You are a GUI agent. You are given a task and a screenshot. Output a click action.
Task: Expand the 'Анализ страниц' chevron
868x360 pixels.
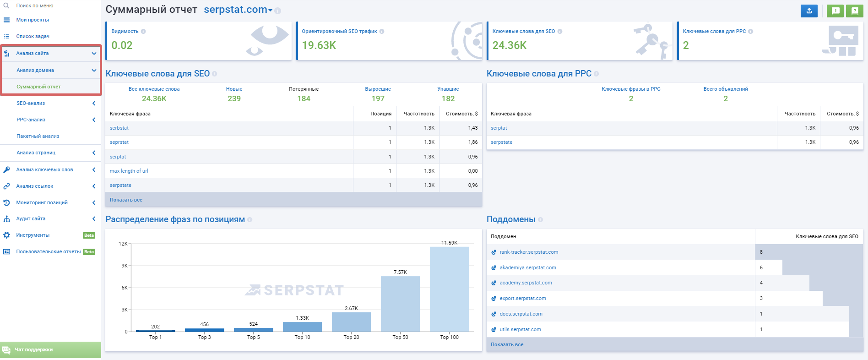(x=94, y=153)
